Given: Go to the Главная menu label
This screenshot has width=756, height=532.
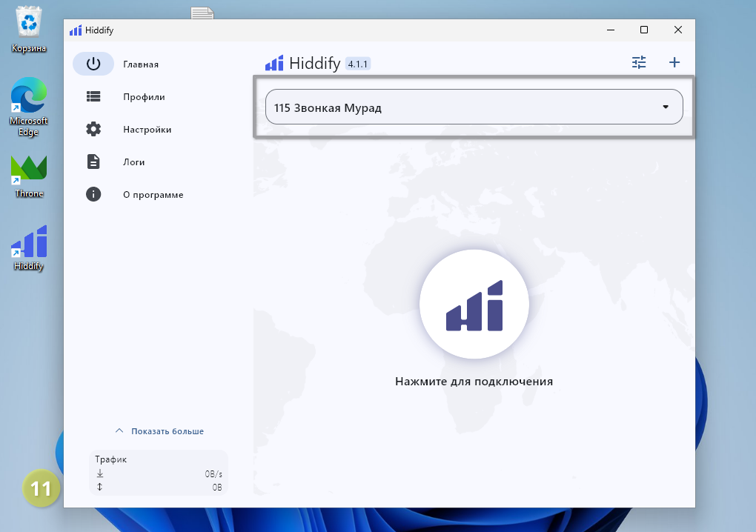Looking at the screenshot, I should point(141,64).
